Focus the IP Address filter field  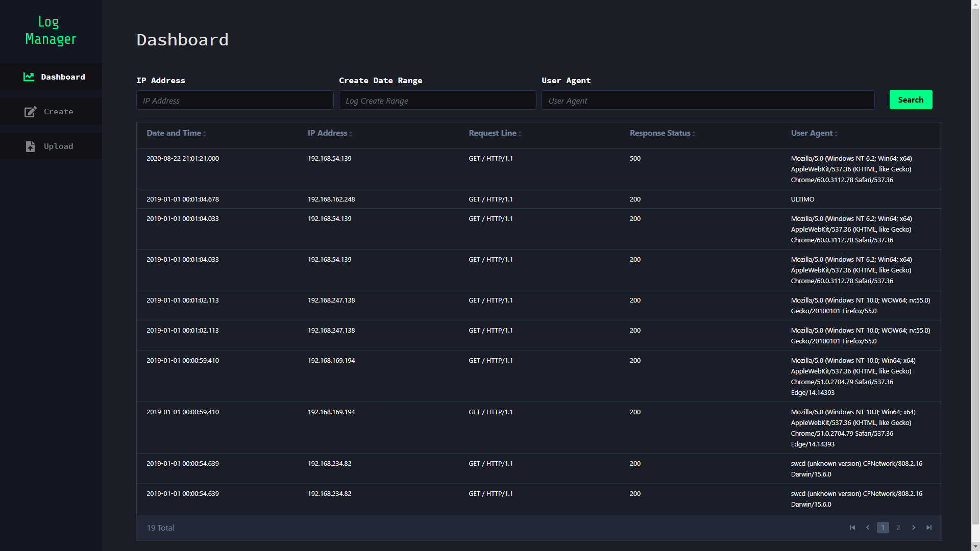pyautogui.click(x=235, y=101)
